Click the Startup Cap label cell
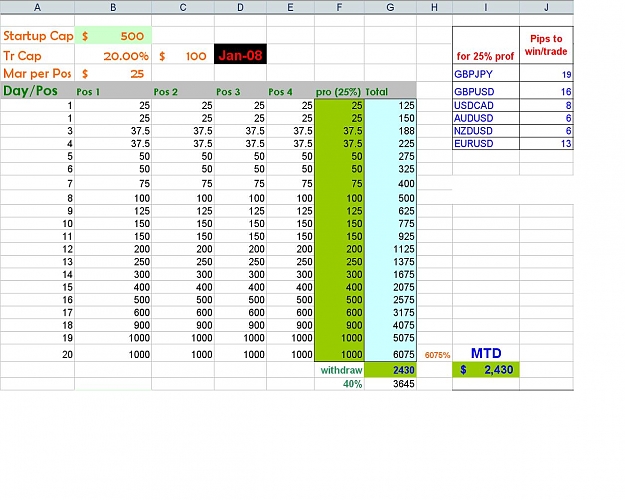The image size is (625, 500). pyautogui.click(x=37, y=35)
